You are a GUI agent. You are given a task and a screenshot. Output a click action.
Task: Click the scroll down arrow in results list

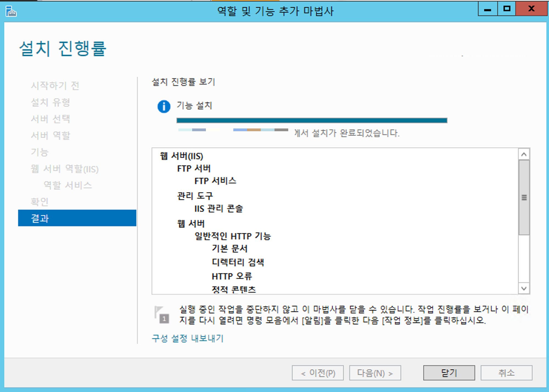pos(524,289)
